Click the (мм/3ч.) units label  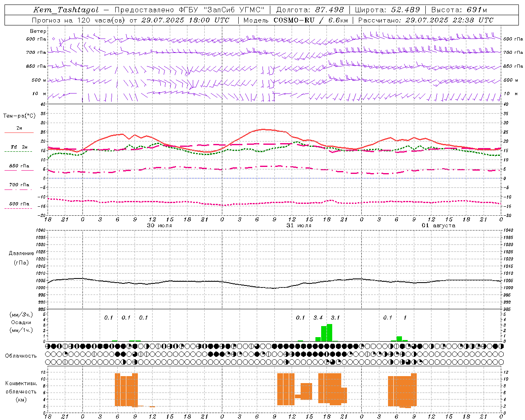pos(22,315)
